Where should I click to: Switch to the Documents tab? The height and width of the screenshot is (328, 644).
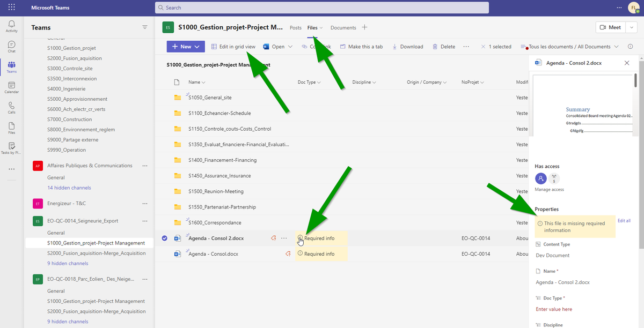tap(343, 27)
